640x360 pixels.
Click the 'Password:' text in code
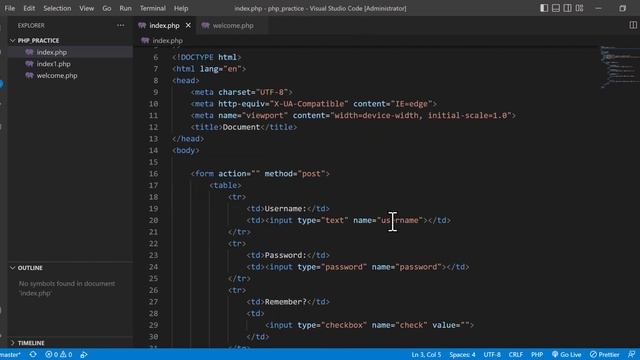click(285, 255)
